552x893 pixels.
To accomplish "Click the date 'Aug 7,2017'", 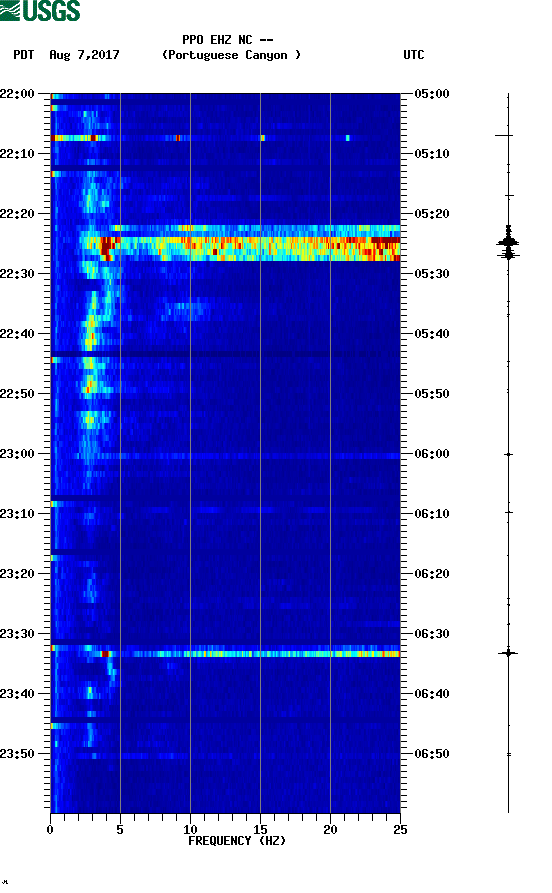I will tap(84, 55).
